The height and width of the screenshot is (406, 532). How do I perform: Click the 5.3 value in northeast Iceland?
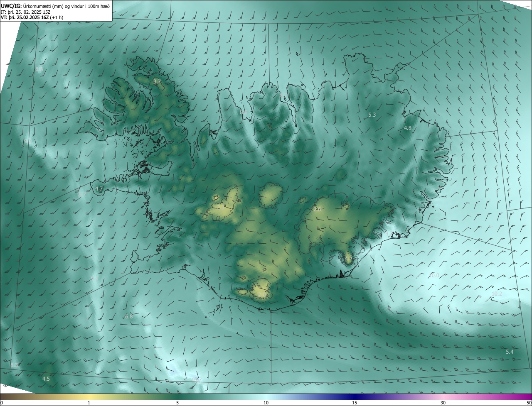coord(372,115)
